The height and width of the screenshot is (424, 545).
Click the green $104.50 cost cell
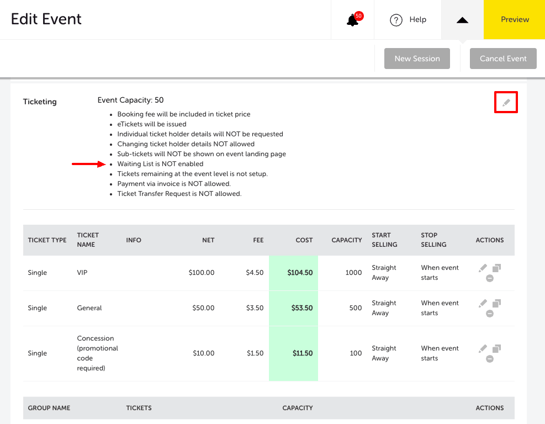pos(293,273)
